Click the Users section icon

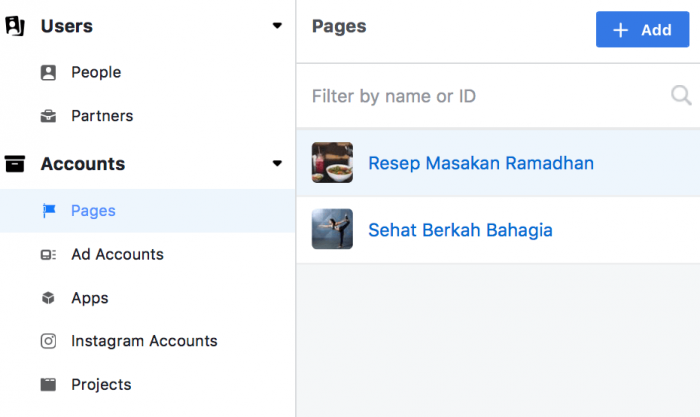pyautogui.click(x=15, y=26)
